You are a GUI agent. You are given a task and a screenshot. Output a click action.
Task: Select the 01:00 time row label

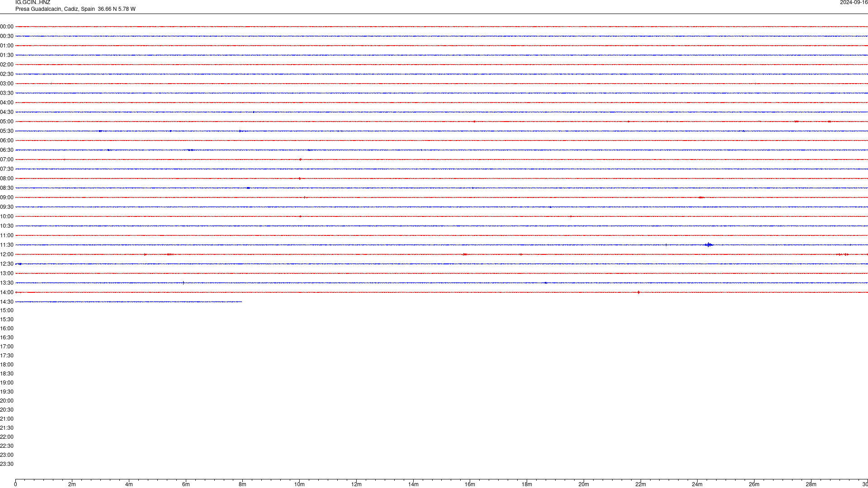[7, 46]
